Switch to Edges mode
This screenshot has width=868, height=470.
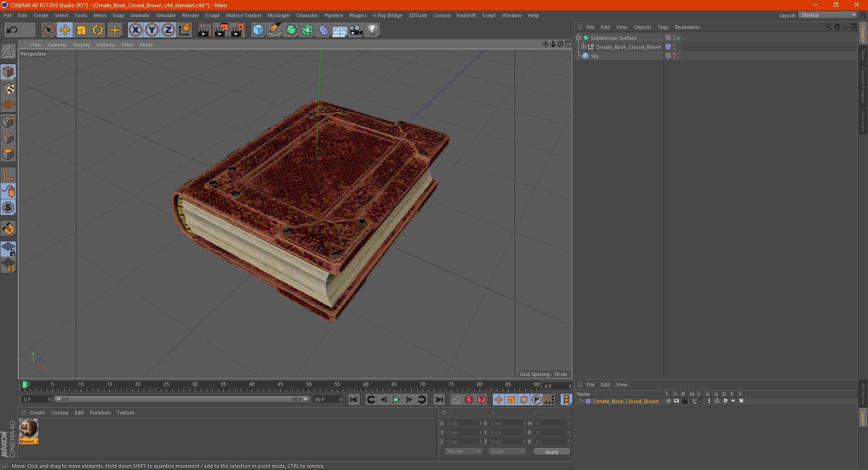tap(8, 138)
